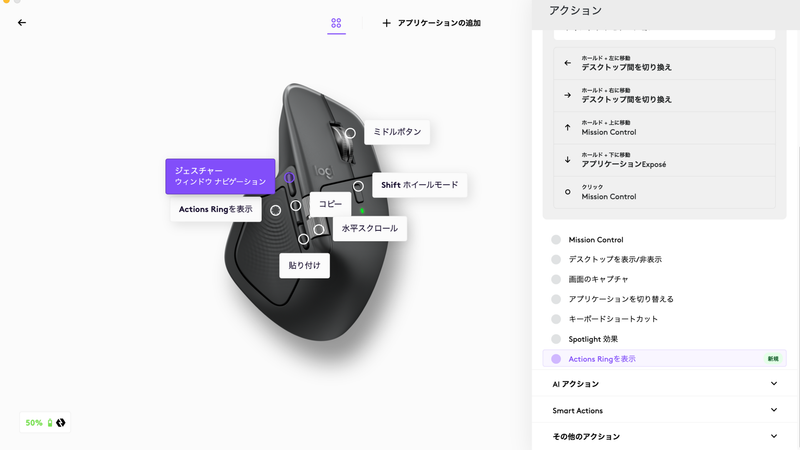The width and height of the screenshot is (800, 450).
Task: Click the click-gesture circle icon
Action: tap(567, 192)
